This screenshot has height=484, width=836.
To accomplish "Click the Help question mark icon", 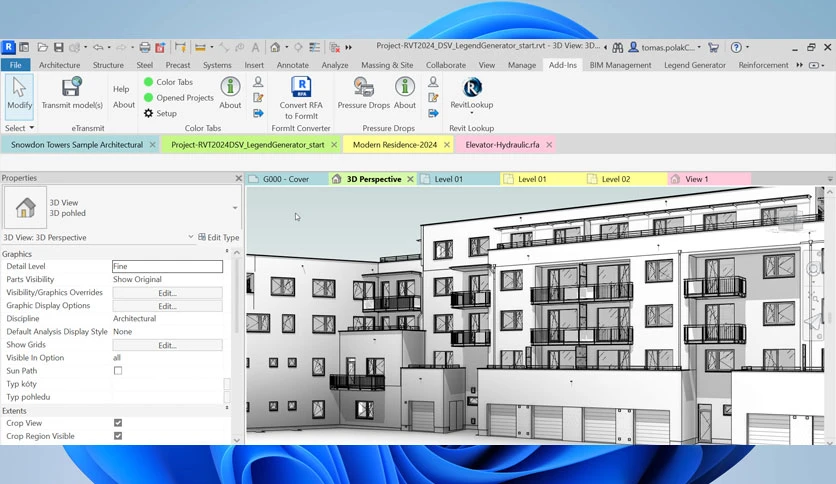I will (736, 47).
